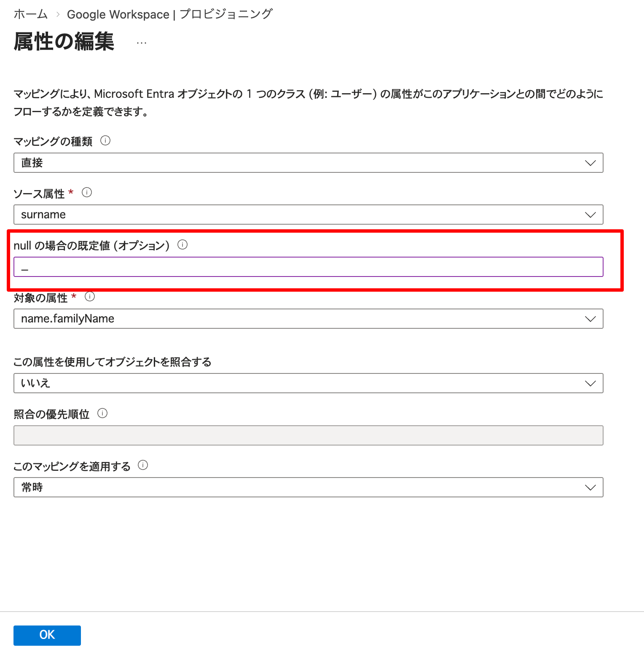Viewport: 644px width, 655px height.
Task: Select いいえ in the object matching field
Action: coord(295,383)
